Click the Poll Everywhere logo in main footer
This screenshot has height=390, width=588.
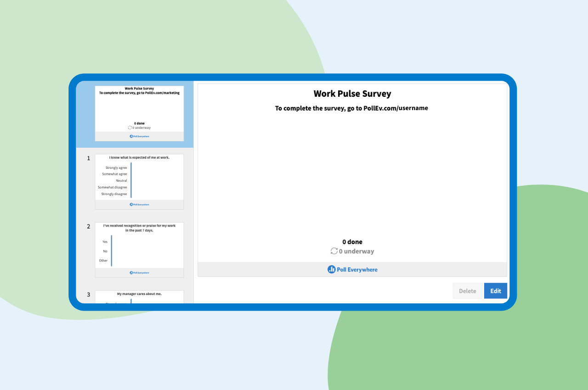352,269
